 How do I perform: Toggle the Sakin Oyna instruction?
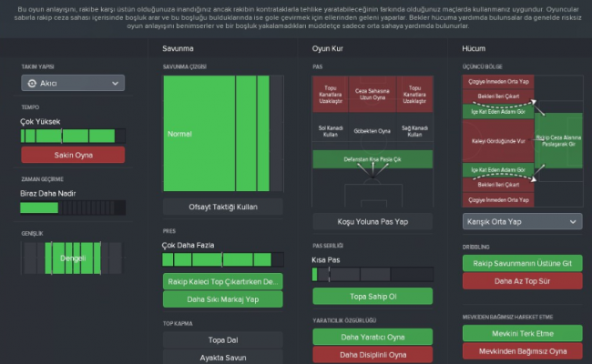pos(73,155)
